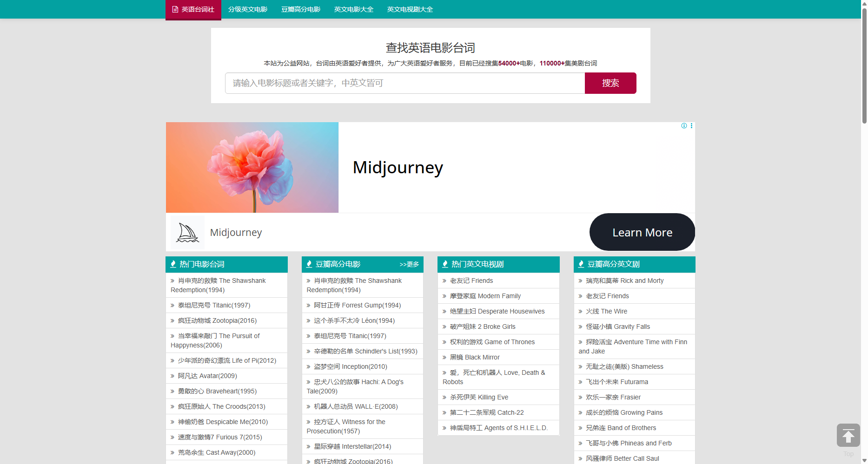Open the 英文电视剧大全 menu item
The width and height of the screenshot is (868, 464).
coord(410,9)
